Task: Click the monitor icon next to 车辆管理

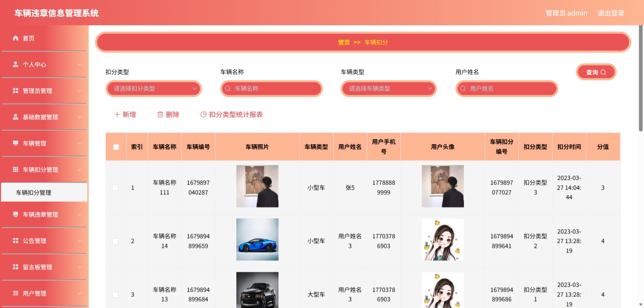Action: (15, 143)
